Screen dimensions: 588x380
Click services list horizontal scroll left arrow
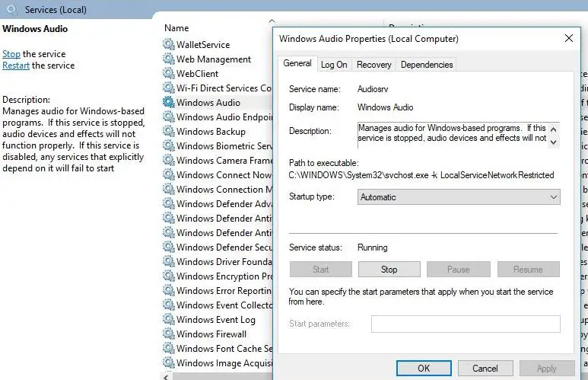tap(166, 377)
